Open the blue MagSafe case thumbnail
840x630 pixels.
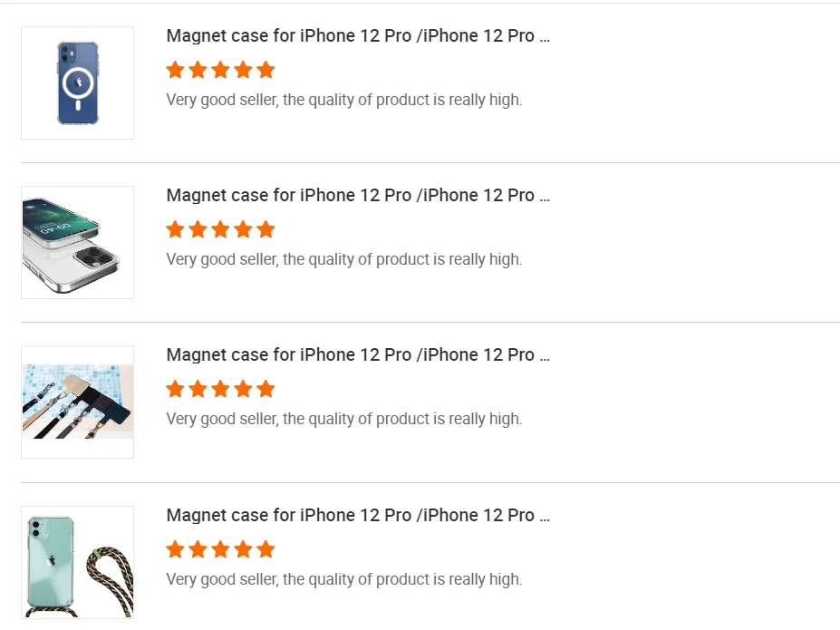[x=77, y=82]
